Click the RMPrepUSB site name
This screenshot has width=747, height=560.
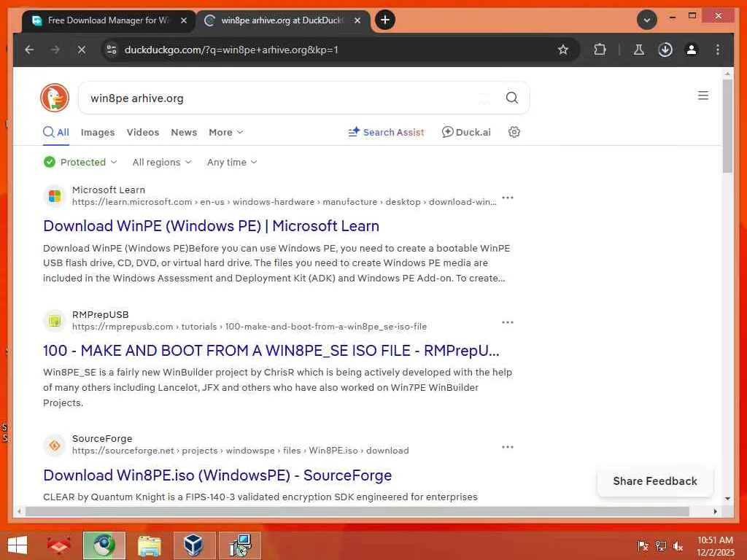pos(101,314)
